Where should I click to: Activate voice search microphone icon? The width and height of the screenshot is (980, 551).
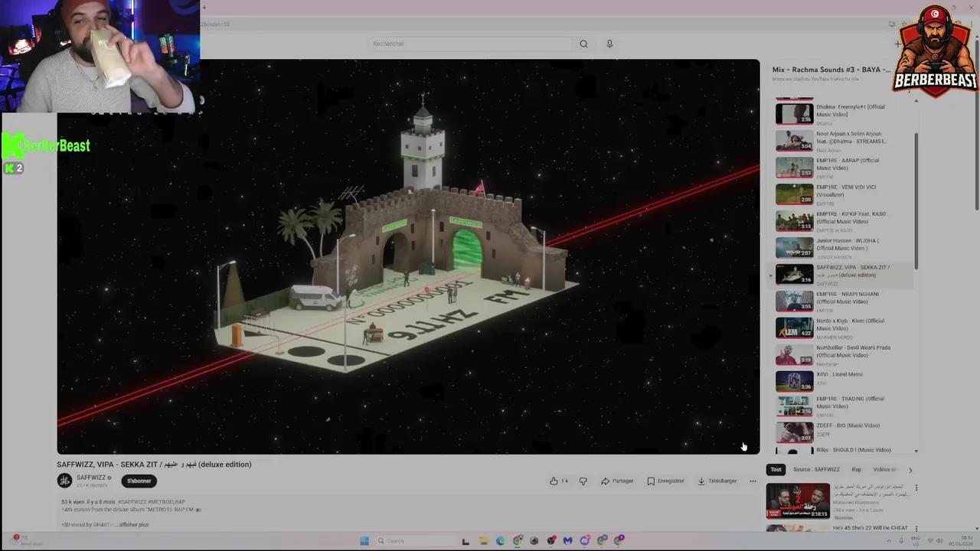[x=609, y=44]
